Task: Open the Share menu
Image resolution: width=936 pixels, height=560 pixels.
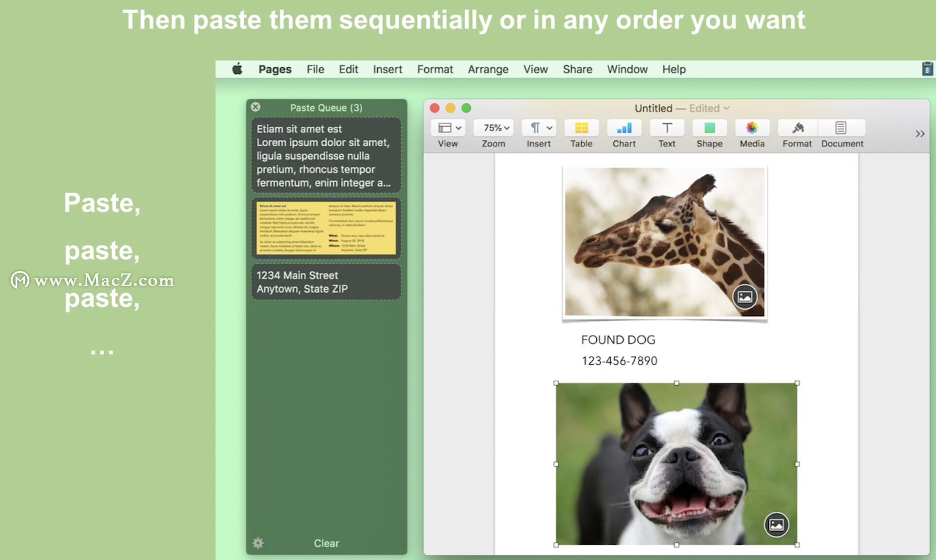Action: (577, 69)
